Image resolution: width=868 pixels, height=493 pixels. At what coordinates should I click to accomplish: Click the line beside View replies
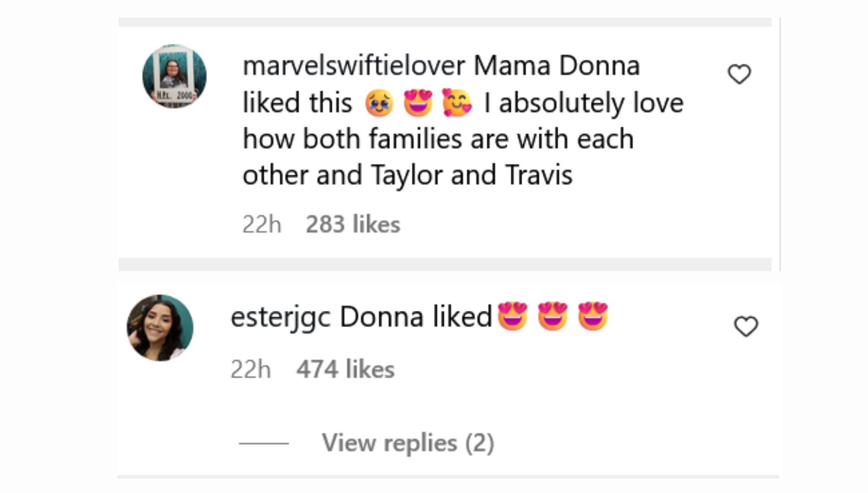(x=264, y=443)
